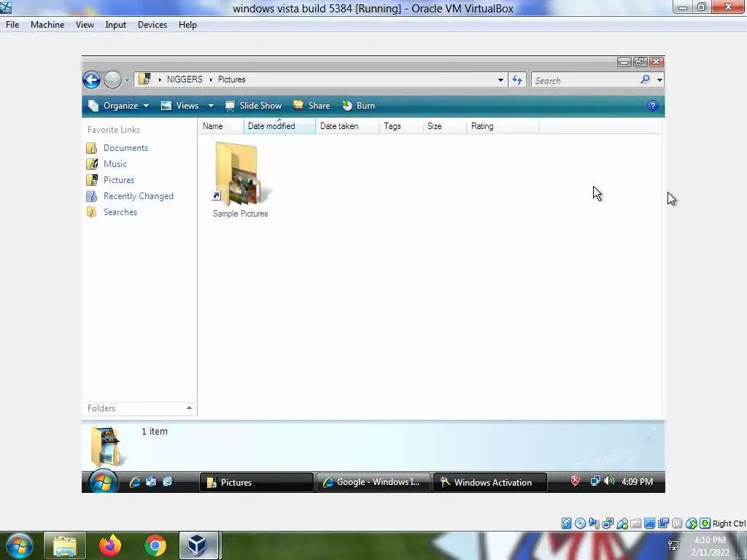The image size is (747, 560).
Task: Click the Share toolbar button
Action: click(x=311, y=106)
